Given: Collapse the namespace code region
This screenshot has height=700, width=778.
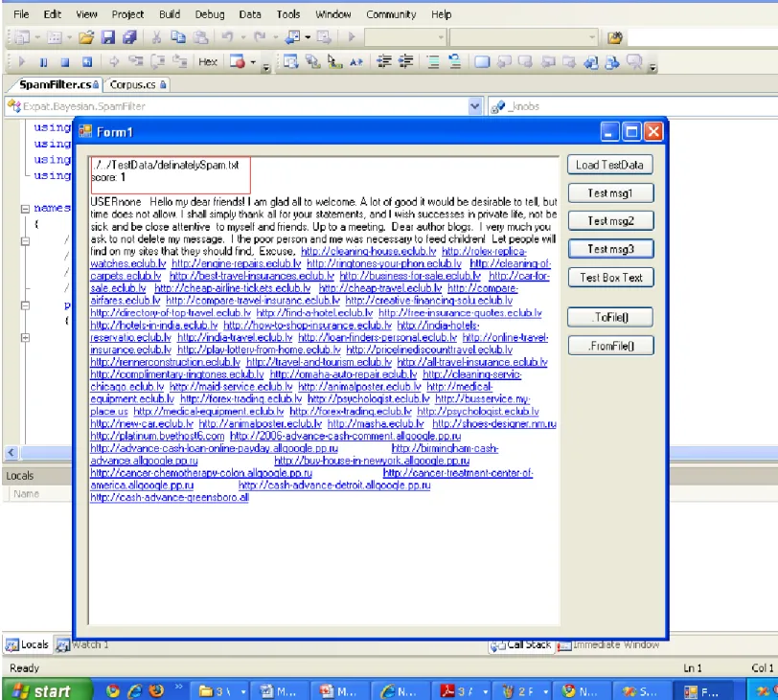Looking at the screenshot, I should 25,209.
